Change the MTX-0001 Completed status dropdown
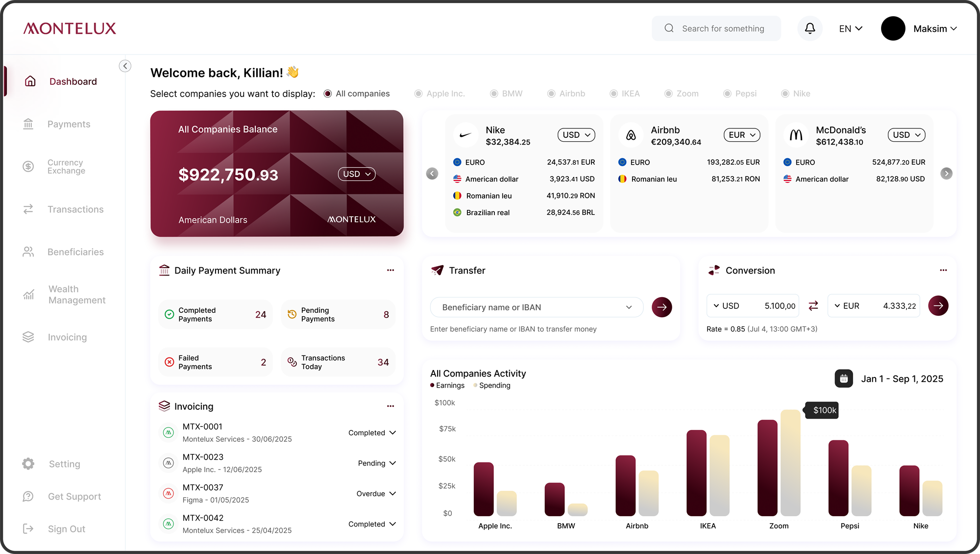Viewport: 980px width, 554px height. coord(372,432)
